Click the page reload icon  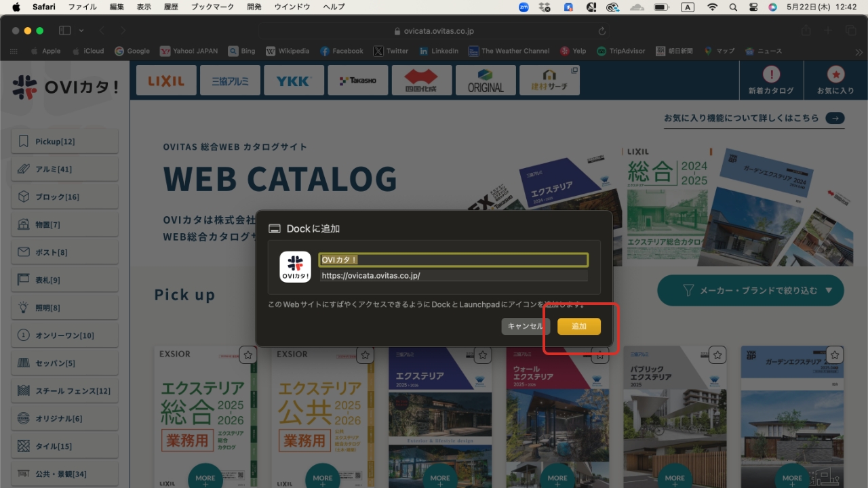click(x=601, y=31)
